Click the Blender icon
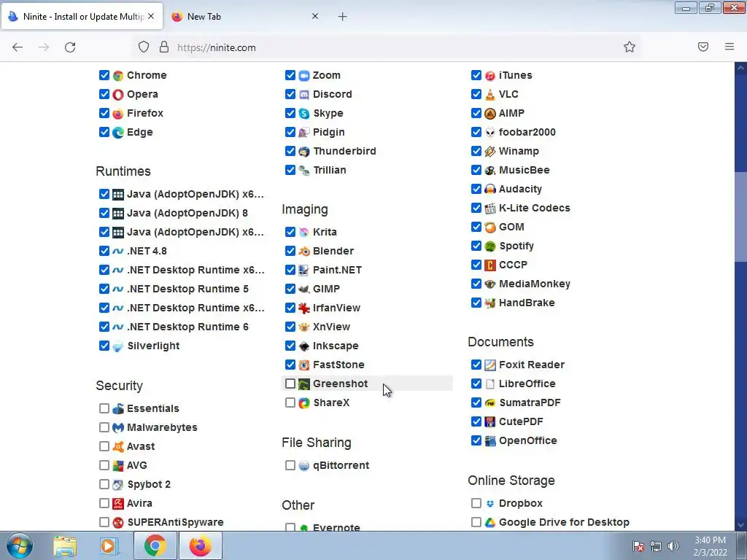Viewport: 747px width, 560px height. click(304, 251)
